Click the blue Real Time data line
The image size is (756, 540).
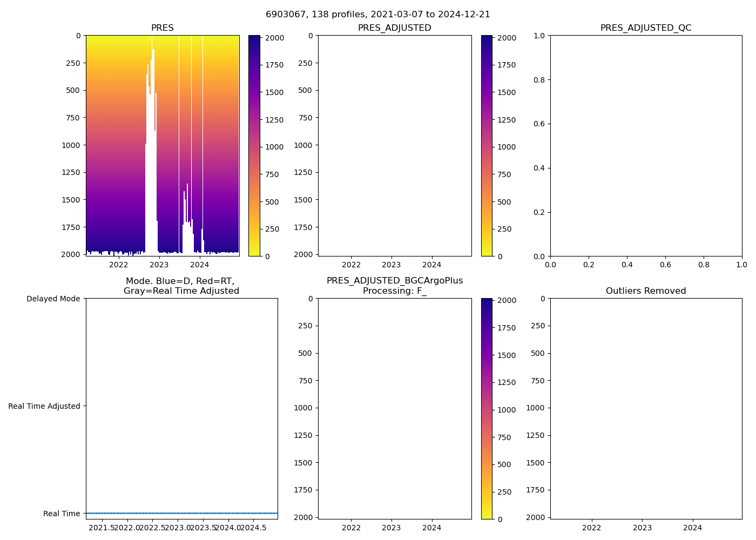(181, 513)
